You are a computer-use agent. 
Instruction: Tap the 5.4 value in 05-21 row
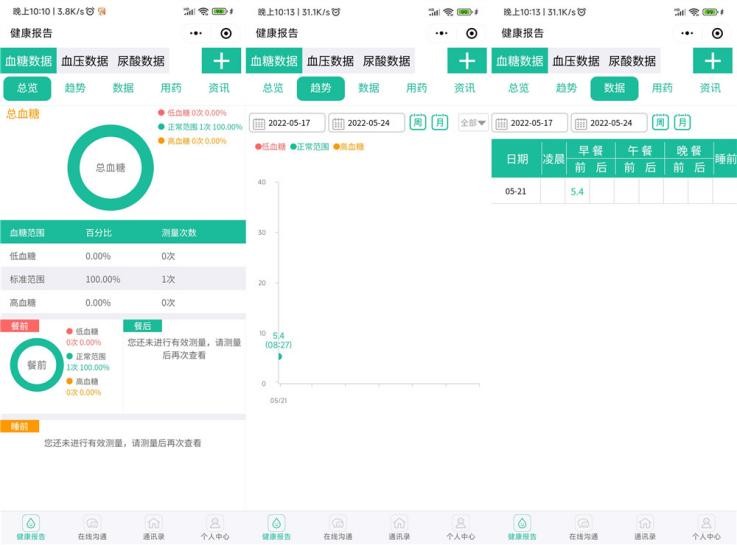pyautogui.click(x=577, y=192)
